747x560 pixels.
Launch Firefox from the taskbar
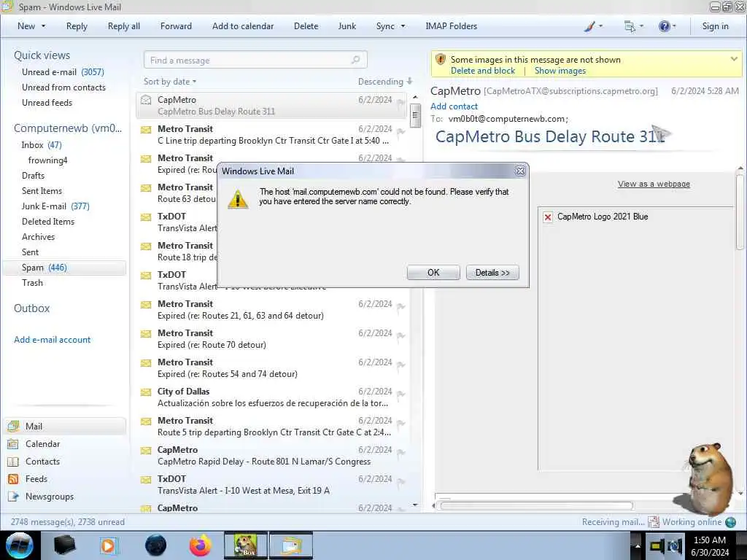[x=200, y=545]
